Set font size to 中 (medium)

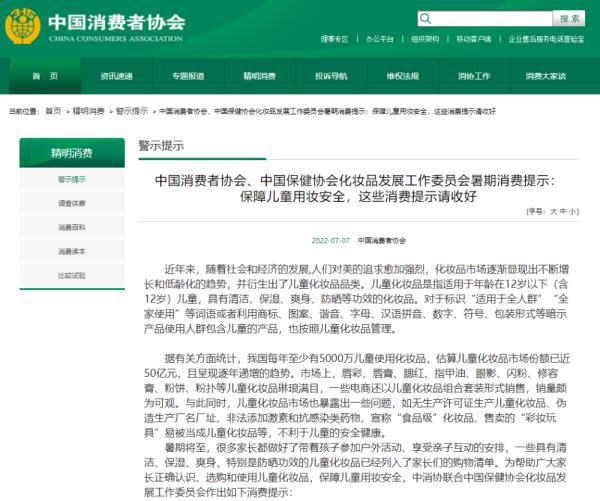563,211
